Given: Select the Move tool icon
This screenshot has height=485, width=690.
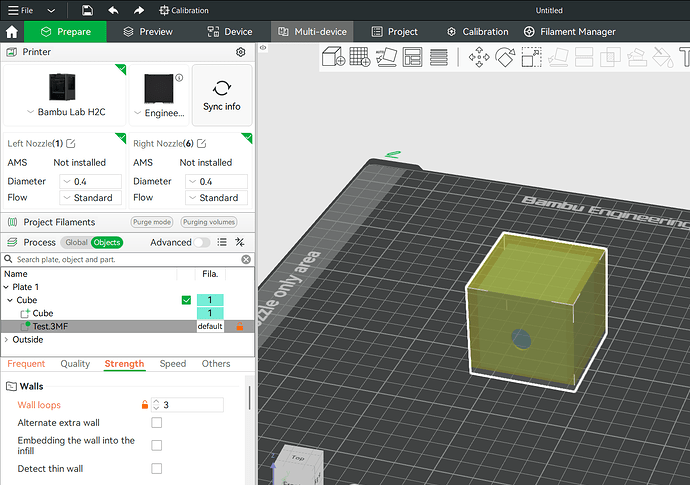Looking at the screenshot, I should [x=479, y=57].
